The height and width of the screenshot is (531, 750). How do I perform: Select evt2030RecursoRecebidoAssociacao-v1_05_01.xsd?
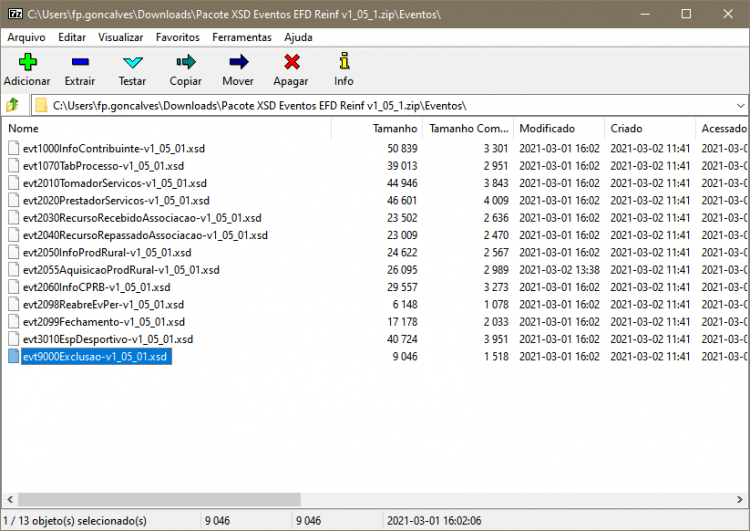(142, 218)
